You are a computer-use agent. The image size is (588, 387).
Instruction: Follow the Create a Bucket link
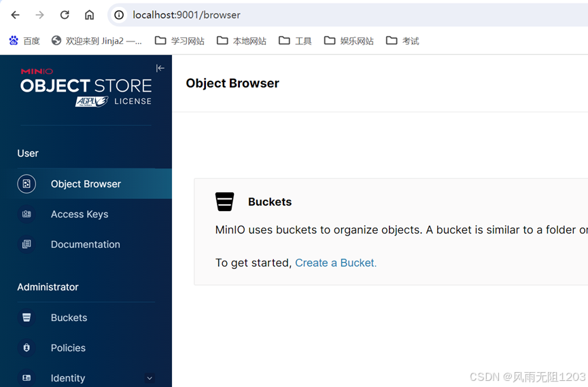point(336,263)
